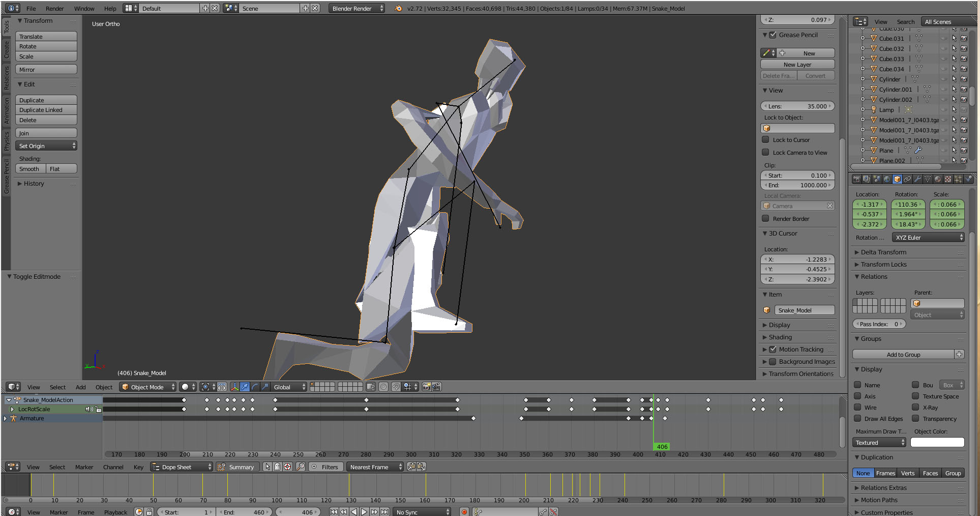Open the Window menu
The height and width of the screenshot is (516, 980).
84,8
